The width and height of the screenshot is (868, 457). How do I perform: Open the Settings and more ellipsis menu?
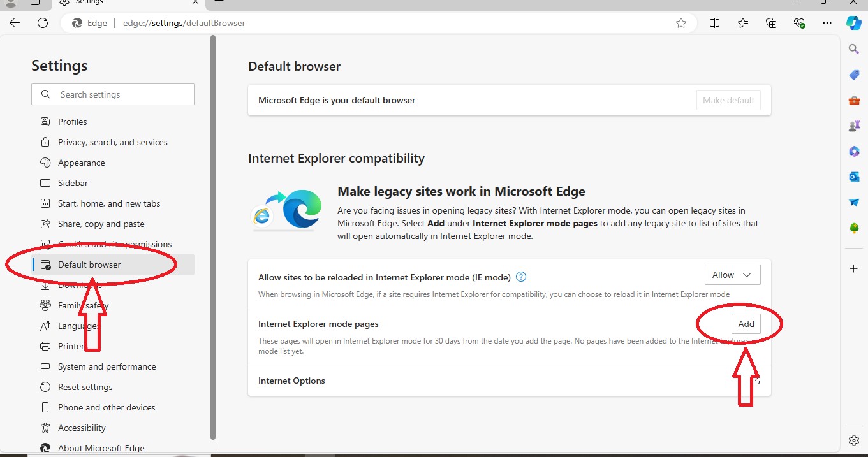(827, 23)
